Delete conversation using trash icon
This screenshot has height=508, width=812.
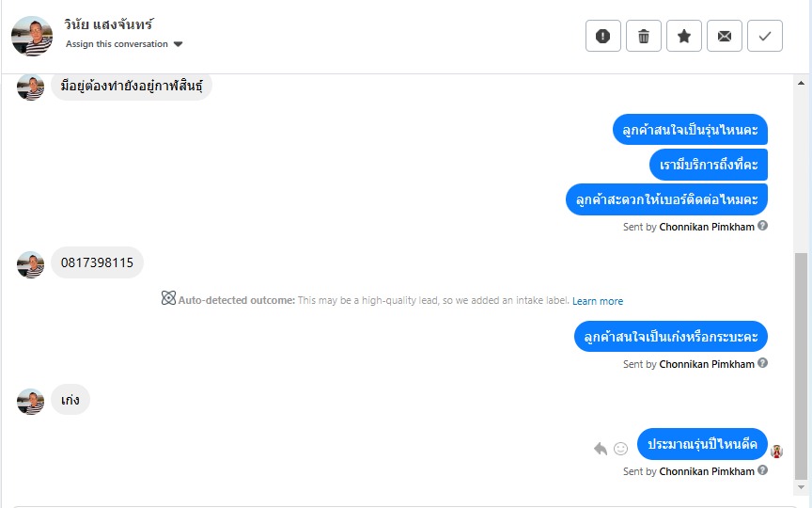(x=643, y=36)
